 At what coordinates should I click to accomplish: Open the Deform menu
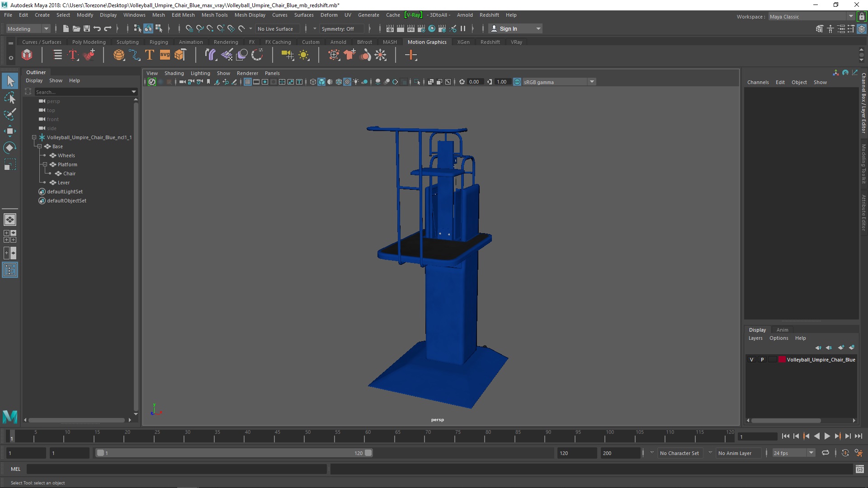point(329,15)
